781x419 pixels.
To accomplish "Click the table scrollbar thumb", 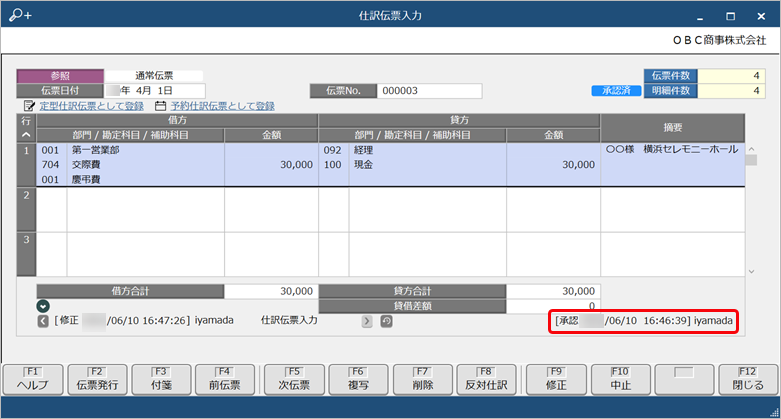I will click(x=751, y=160).
